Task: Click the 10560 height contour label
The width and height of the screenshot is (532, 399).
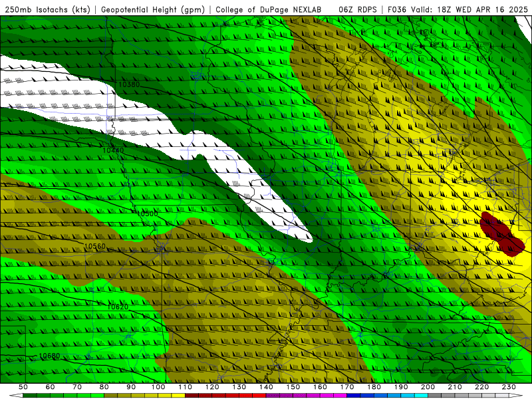Action: [x=94, y=246]
